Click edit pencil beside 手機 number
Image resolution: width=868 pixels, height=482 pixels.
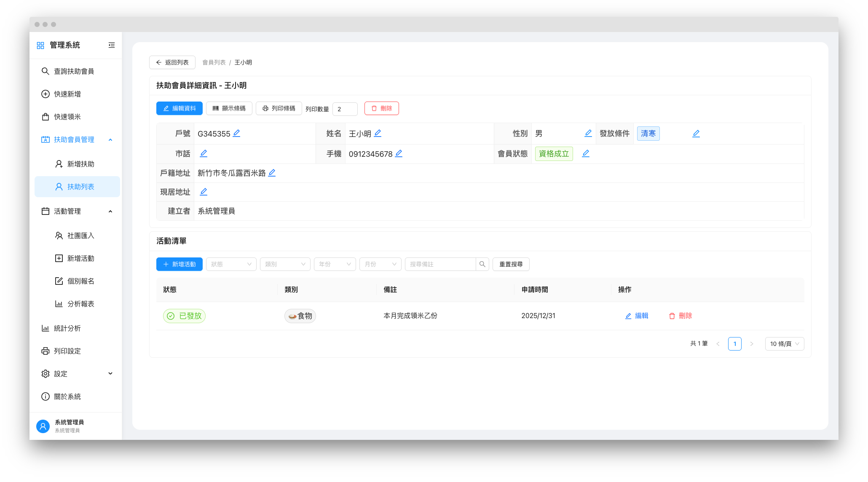399,153
